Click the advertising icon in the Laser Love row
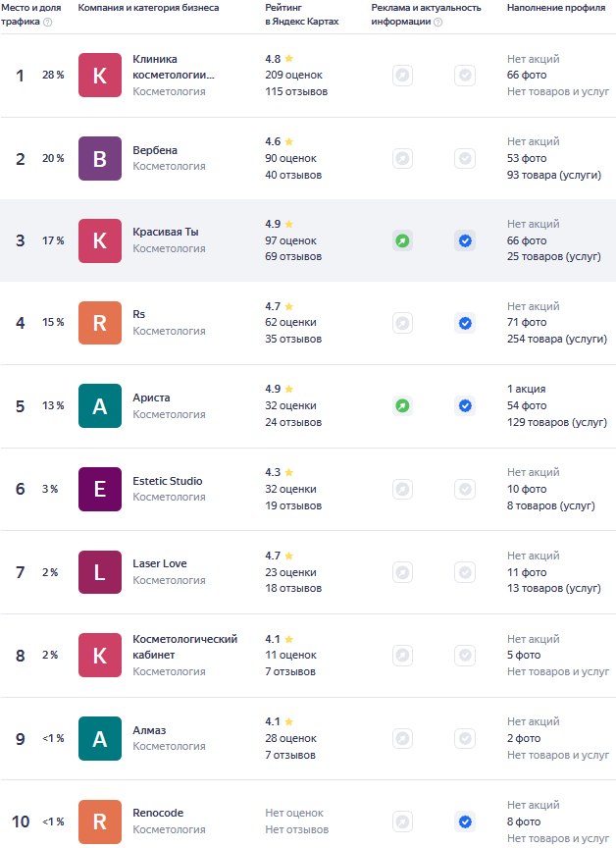 tap(402, 572)
